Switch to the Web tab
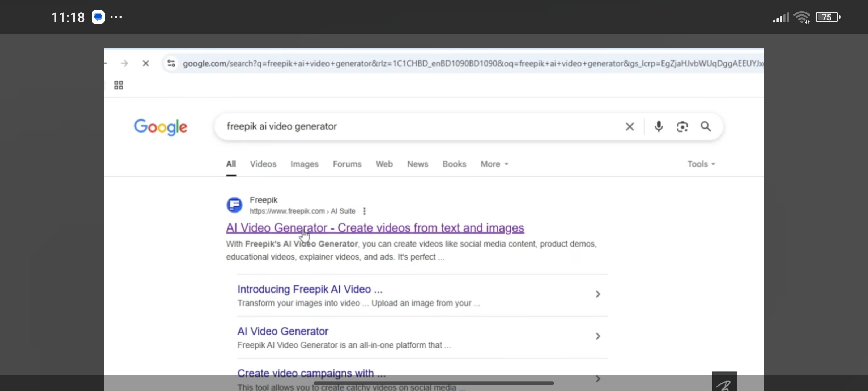 [384, 164]
